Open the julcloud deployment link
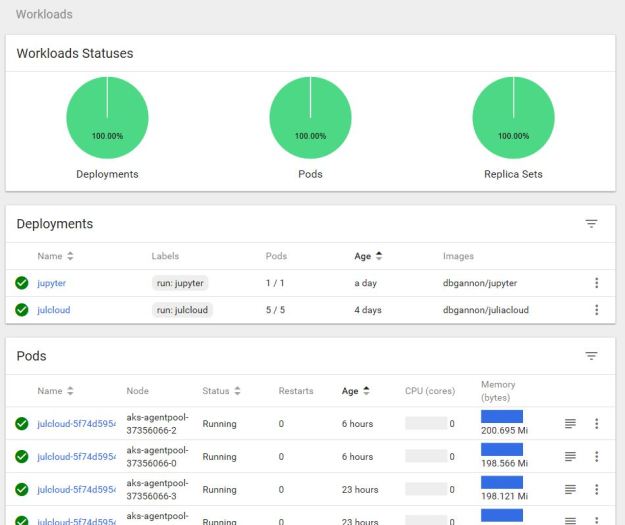Image resolution: width=625 pixels, height=525 pixels. 54,310
